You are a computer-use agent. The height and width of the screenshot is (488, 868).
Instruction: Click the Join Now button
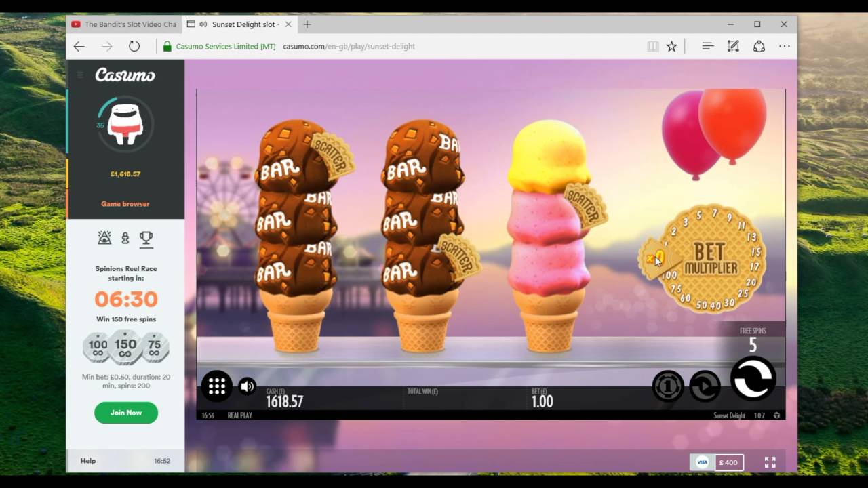126,413
